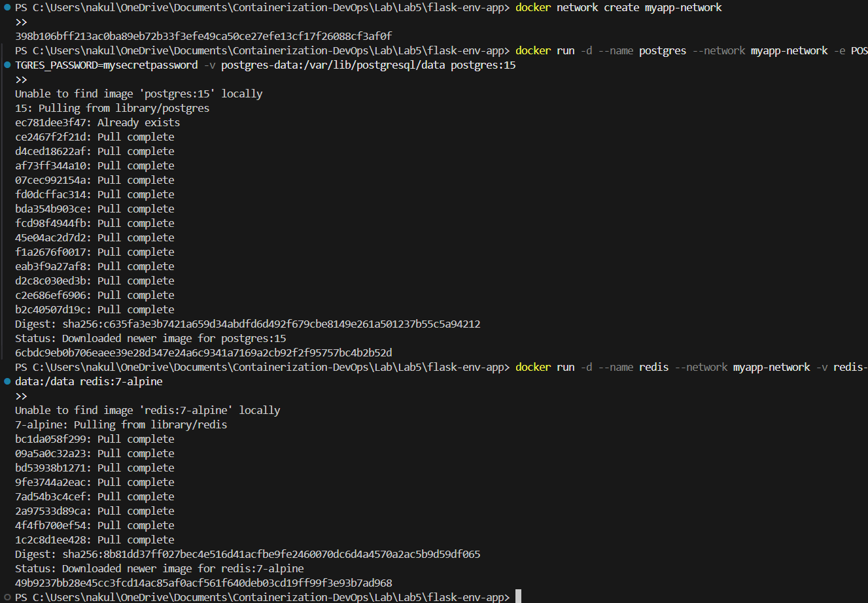
Task: Click the redis container ID starting with 49b9237bb
Action: pyautogui.click(x=203, y=583)
